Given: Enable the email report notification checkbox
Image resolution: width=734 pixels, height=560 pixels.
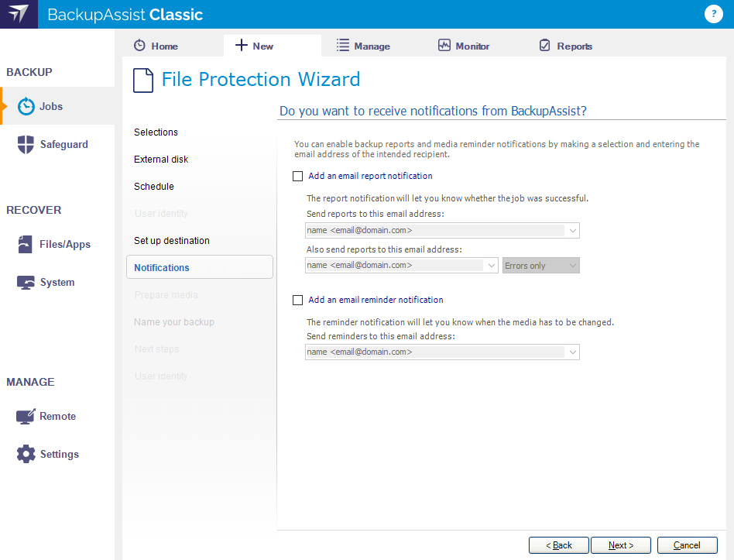Looking at the screenshot, I should pyautogui.click(x=298, y=176).
